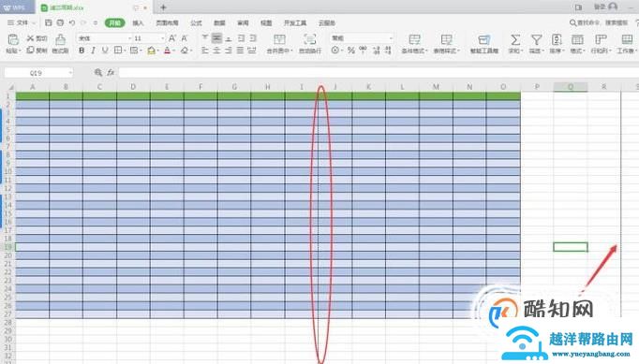Apply the yellow fill color bucket
Image resolution: width=639 pixels, height=364 pixels.
[x=151, y=51]
